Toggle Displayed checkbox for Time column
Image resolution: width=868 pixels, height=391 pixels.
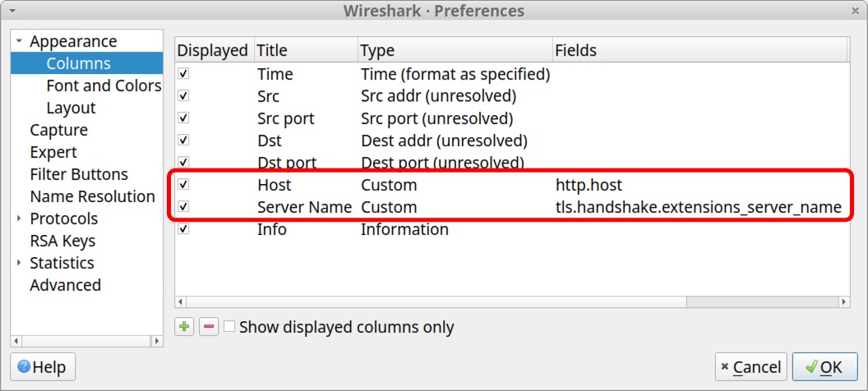(184, 74)
